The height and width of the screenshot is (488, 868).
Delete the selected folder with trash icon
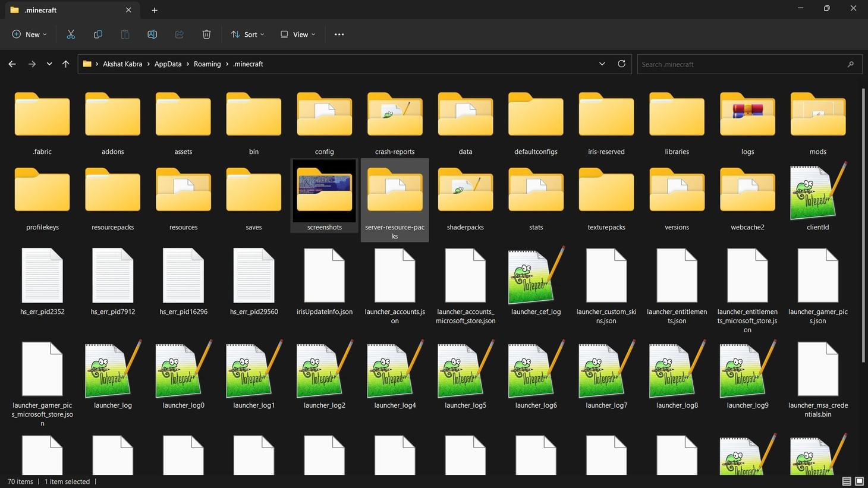[206, 34]
